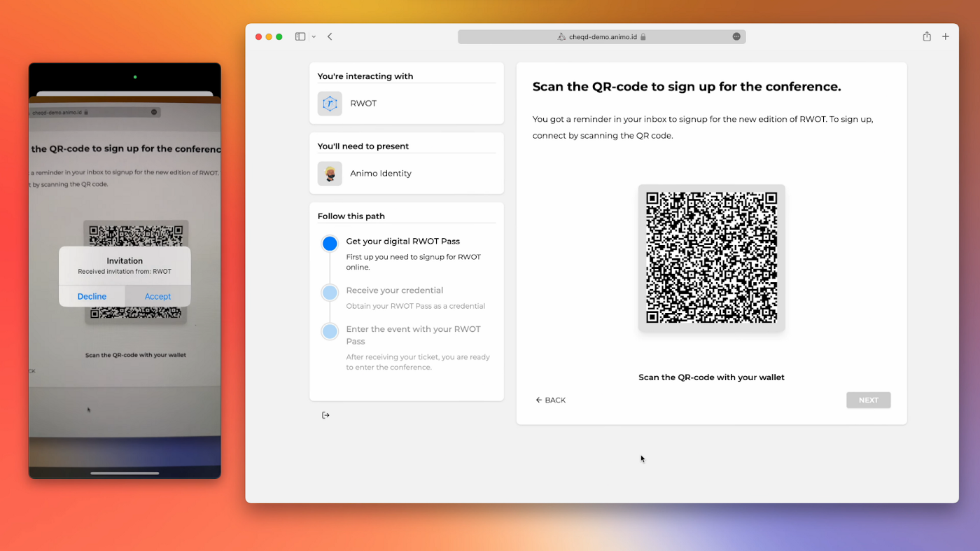980x551 pixels.
Task: Tap Accept on the Invitation dialog
Action: pyautogui.click(x=157, y=296)
